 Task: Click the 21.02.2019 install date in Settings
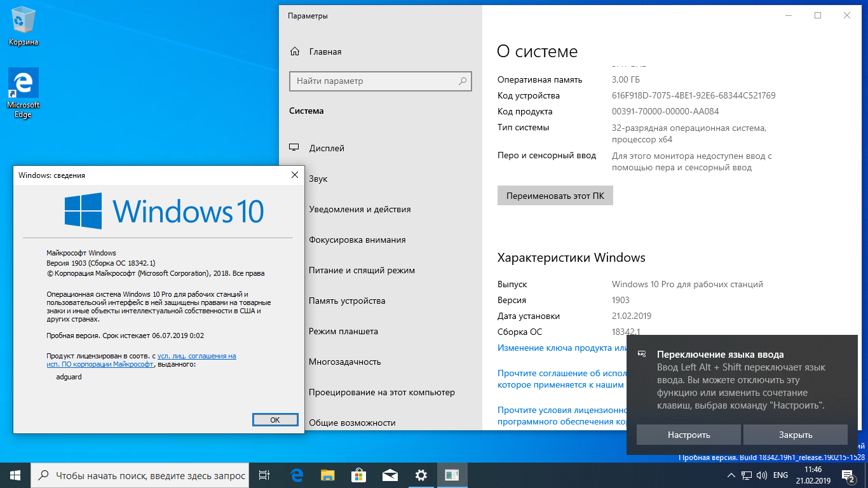click(x=632, y=316)
